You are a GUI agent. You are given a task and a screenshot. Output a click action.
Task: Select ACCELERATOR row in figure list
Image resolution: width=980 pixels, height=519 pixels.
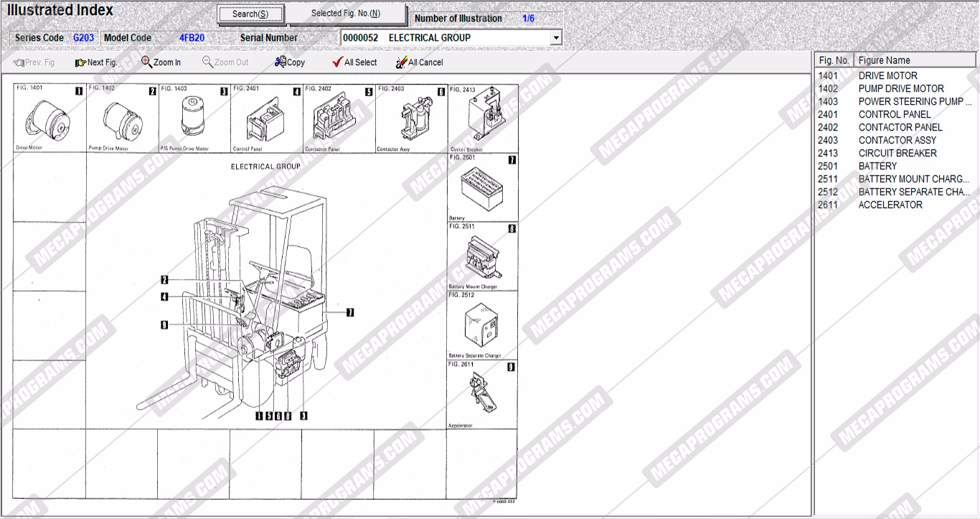tap(890, 205)
